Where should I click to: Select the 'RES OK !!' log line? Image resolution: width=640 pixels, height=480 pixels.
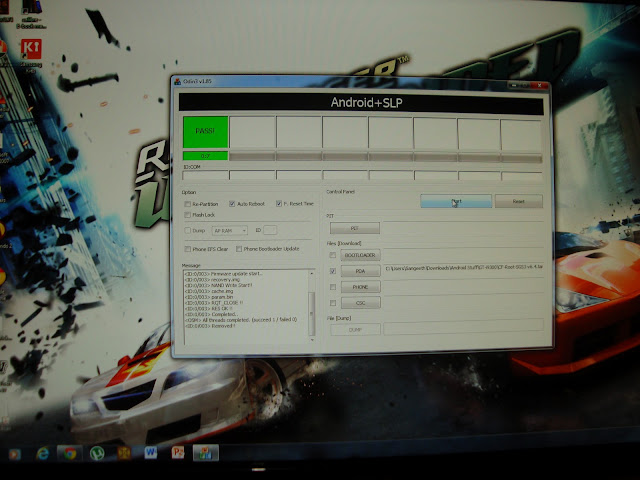click(209, 309)
